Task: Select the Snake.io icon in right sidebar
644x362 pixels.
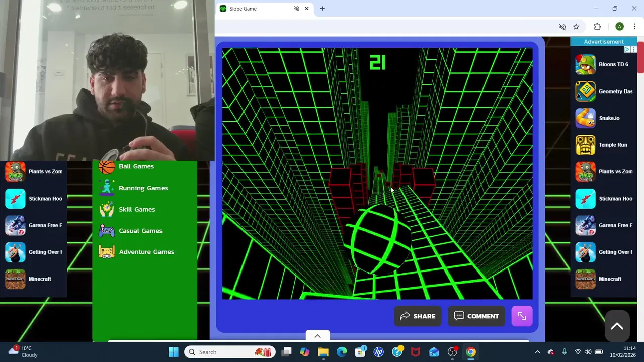Action: (x=585, y=118)
